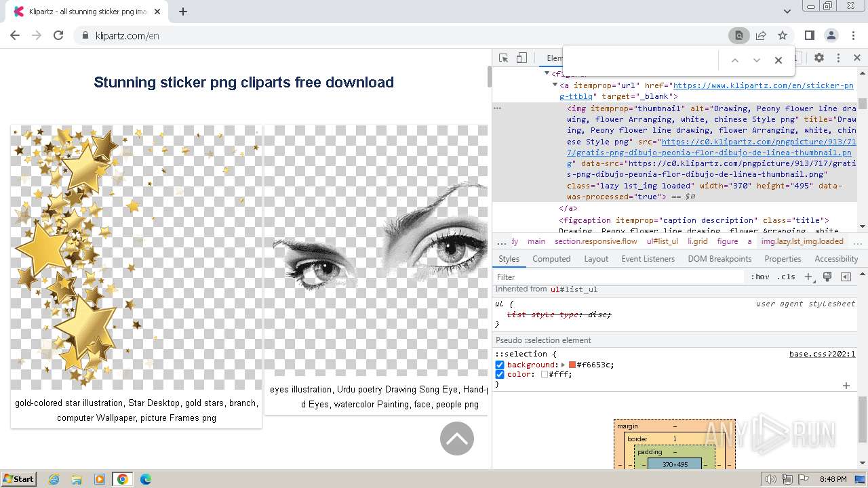This screenshot has width=868, height=488.
Task: Open the Properties tab
Action: tap(783, 259)
